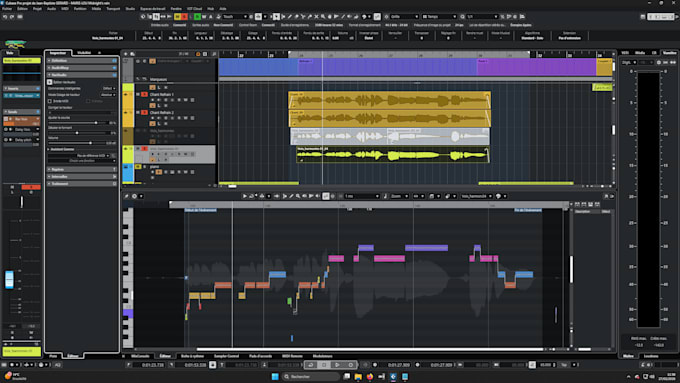The height and width of the screenshot is (383, 680).
Task: Open the MIDI Remote tab
Action: (292, 356)
